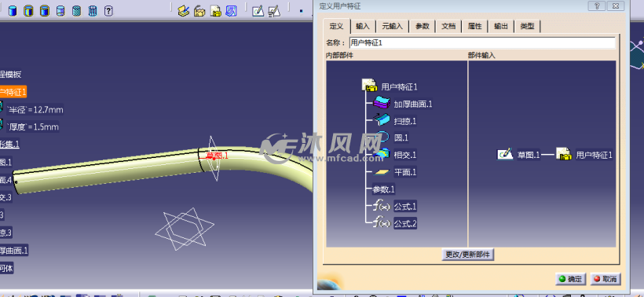Screen dimensions: 644x297
Task: Click the Sketch tool icon in toolbar
Action: pyautogui.click(x=258, y=11)
